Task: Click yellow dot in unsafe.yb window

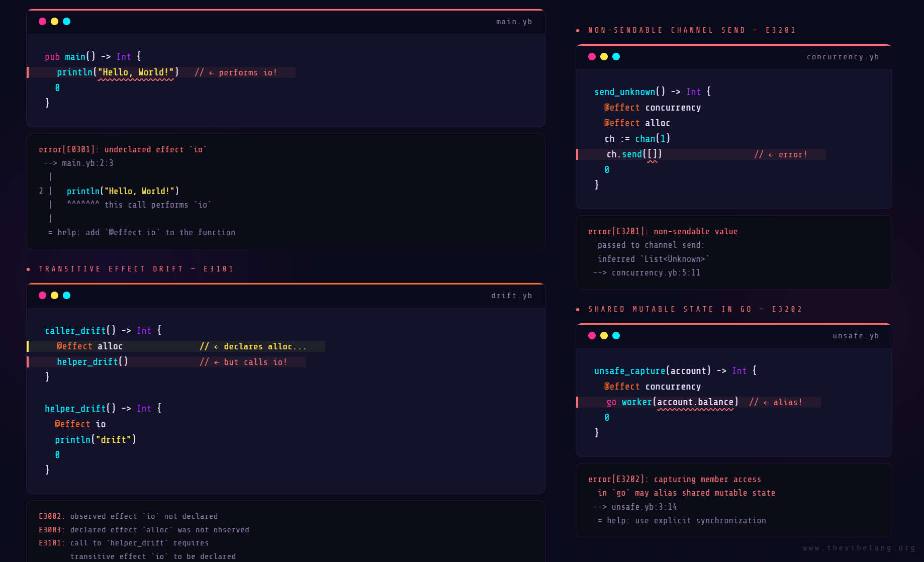Action: point(604,335)
